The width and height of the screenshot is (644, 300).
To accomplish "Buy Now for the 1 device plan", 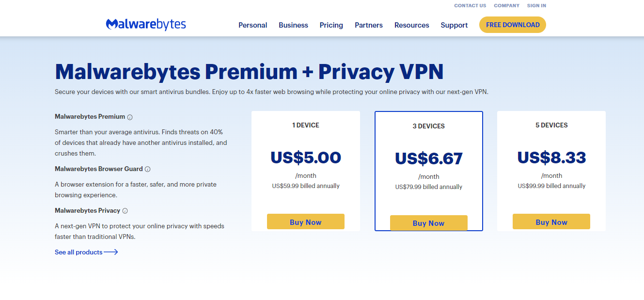I will [306, 222].
